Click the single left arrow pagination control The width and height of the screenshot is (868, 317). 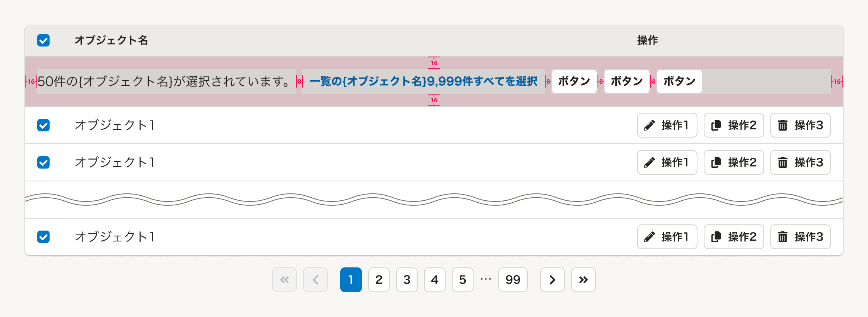click(315, 280)
